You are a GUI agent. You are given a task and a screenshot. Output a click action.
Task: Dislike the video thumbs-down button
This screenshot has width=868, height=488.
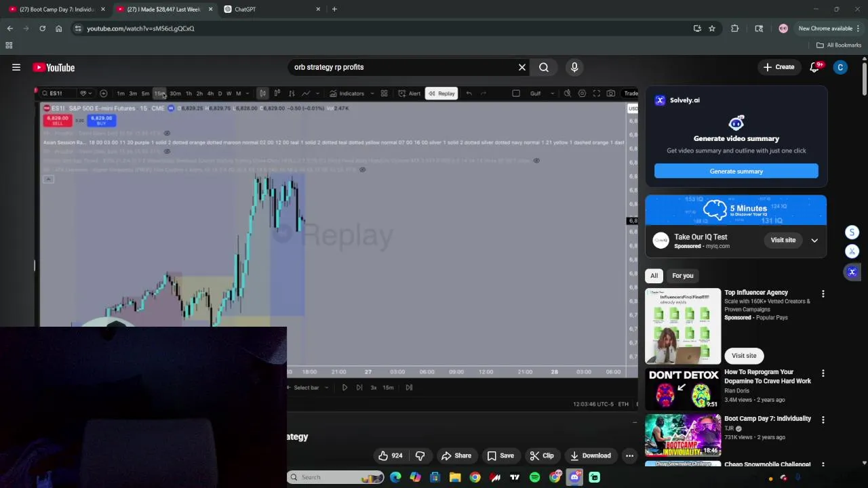(420, 455)
